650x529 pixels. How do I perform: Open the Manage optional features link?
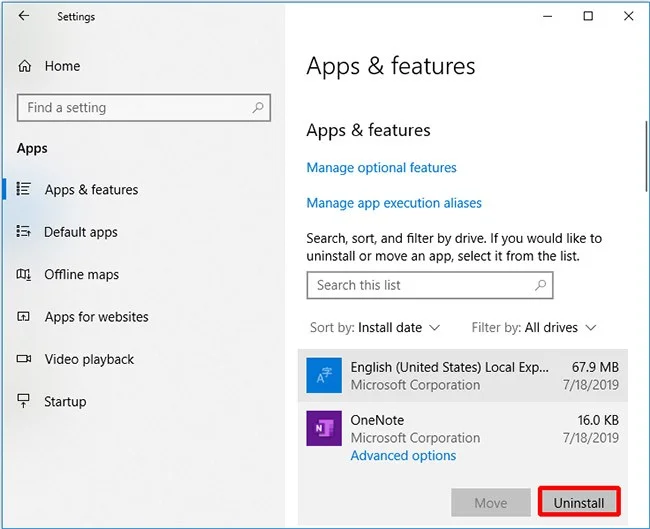click(381, 168)
